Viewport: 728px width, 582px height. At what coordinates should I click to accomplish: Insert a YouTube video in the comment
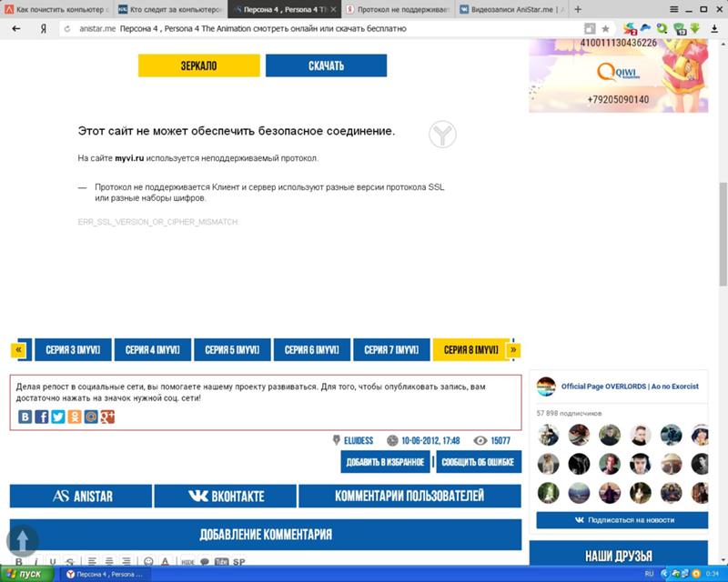pos(222,562)
